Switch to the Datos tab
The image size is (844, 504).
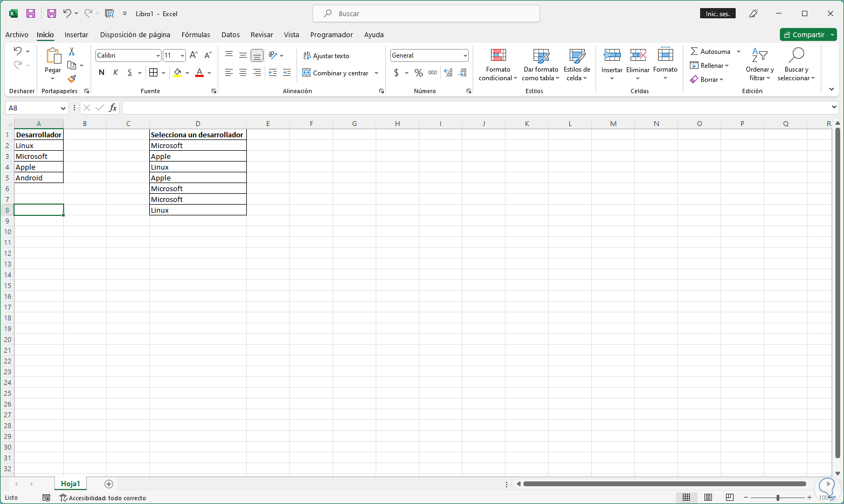tap(231, 34)
